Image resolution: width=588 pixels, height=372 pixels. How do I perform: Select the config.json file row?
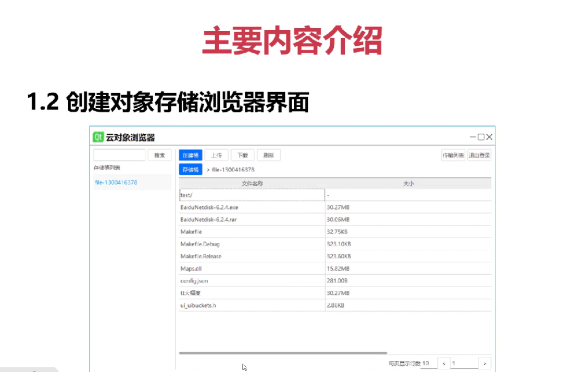[x=335, y=280]
